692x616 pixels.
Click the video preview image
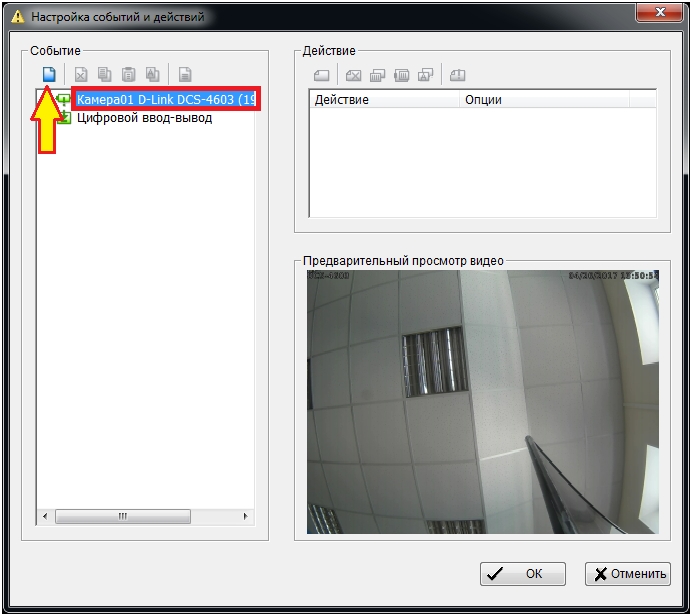[482, 401]
